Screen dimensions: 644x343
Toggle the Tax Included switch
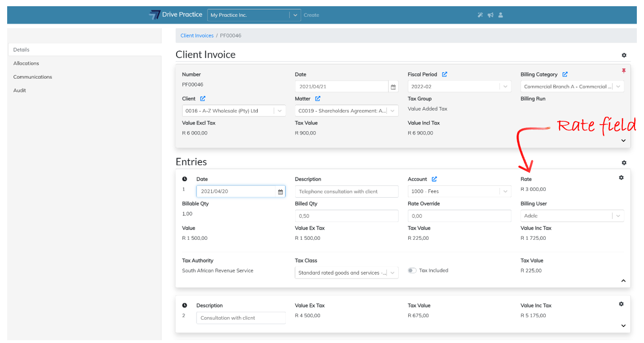pos(412,270)
